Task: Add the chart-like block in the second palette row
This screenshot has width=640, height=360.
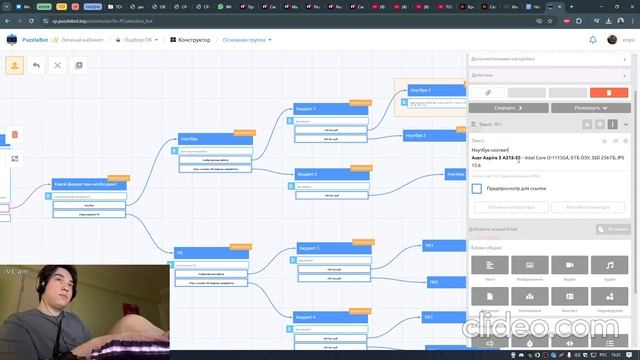Action: [530, 296]
